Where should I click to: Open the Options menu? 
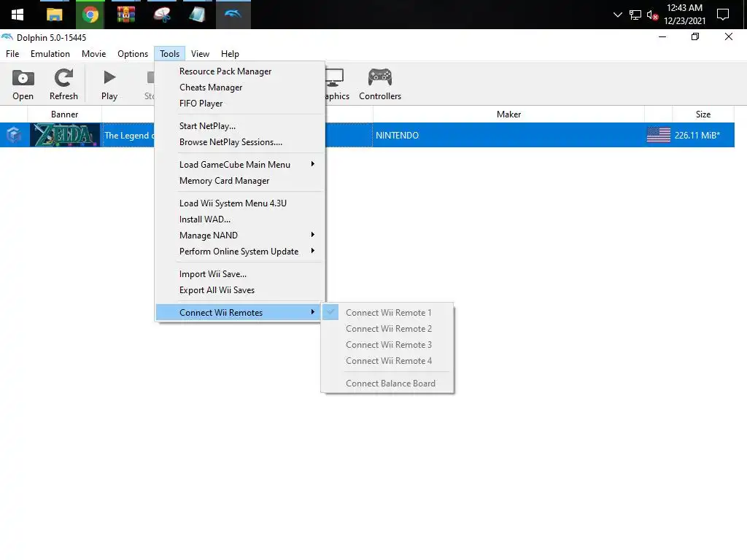[133, 54]
